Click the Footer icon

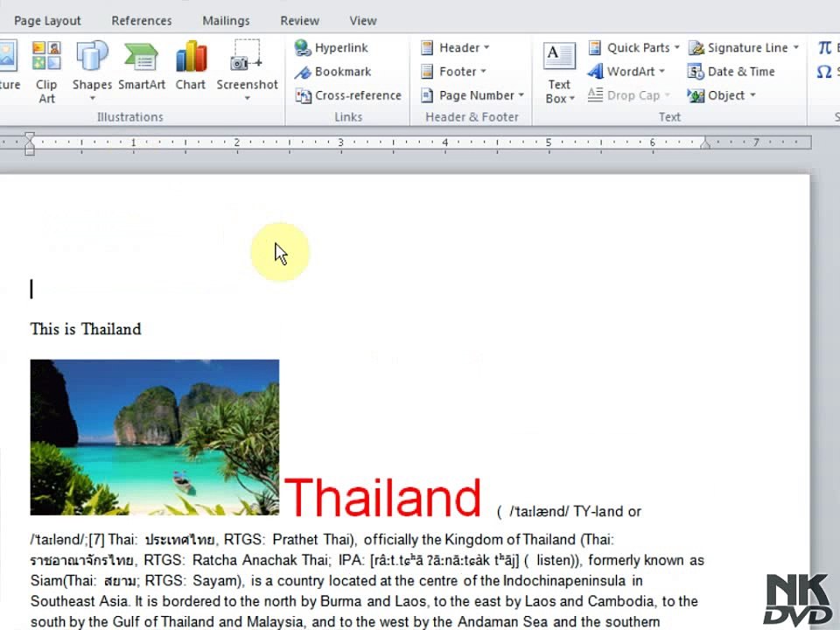point(427,71)
